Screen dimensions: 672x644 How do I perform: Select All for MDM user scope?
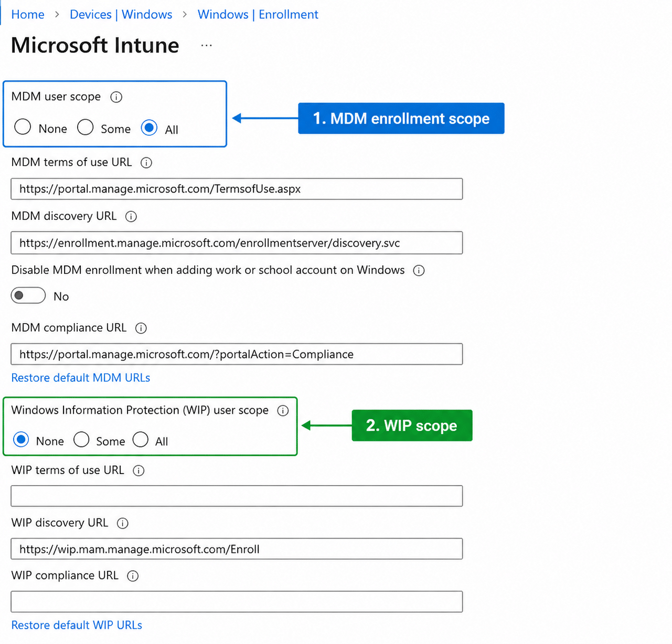point(149,127)
